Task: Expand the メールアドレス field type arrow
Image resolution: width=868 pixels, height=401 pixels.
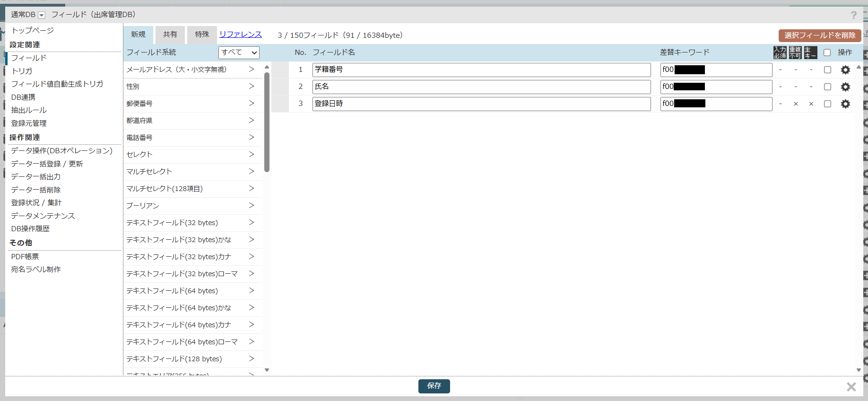Action: [x=252, y=70]
